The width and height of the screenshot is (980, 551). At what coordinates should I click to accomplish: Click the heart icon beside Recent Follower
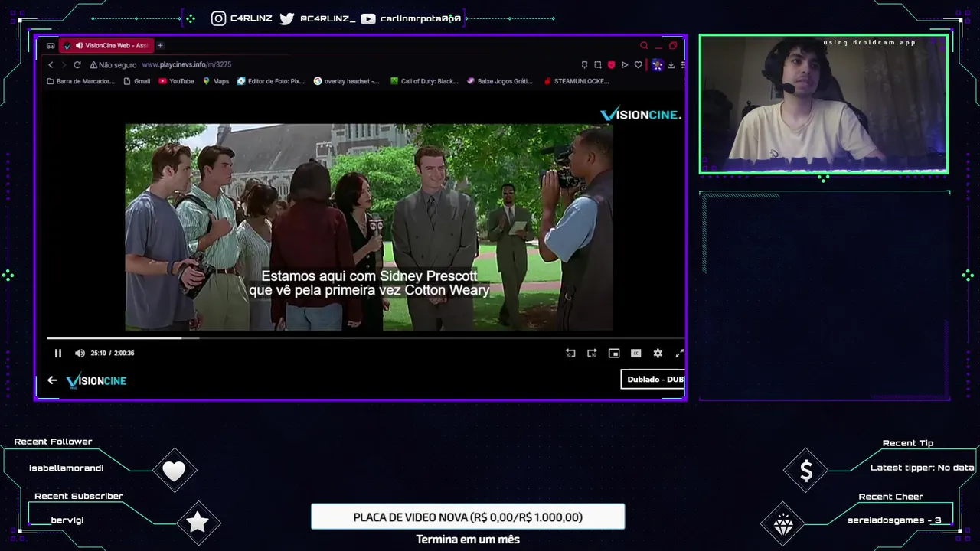point(175,471)
